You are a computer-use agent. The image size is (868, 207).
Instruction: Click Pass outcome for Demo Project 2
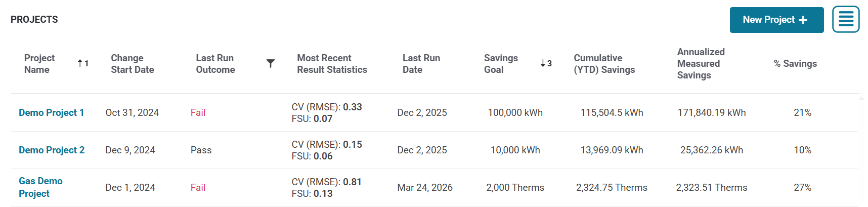[x=201, y=150]
